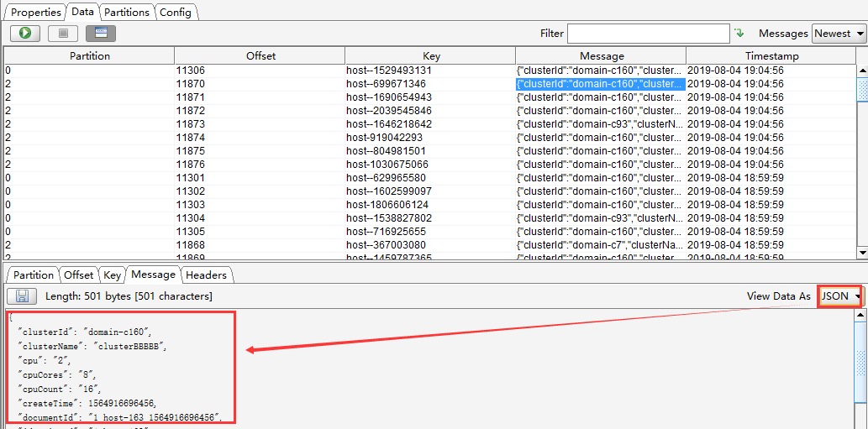This screenshot has width=868, height=429.
Task: Click key host--716925655
Action: click(430, 231)
